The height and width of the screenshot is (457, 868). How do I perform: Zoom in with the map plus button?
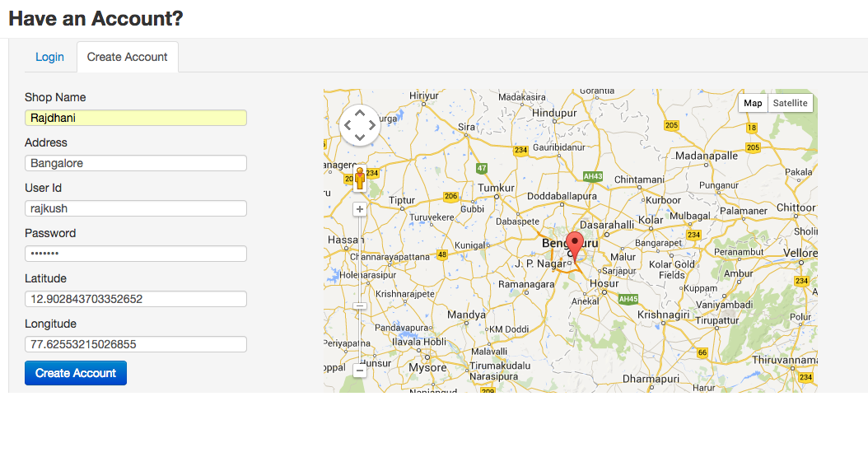(x=360, y=209)
